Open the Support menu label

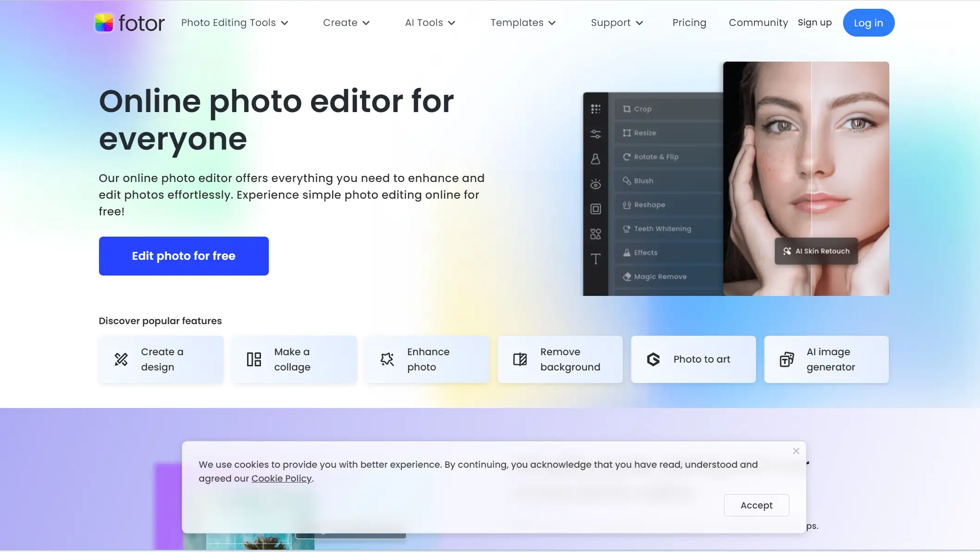click(x=611, y=23)
